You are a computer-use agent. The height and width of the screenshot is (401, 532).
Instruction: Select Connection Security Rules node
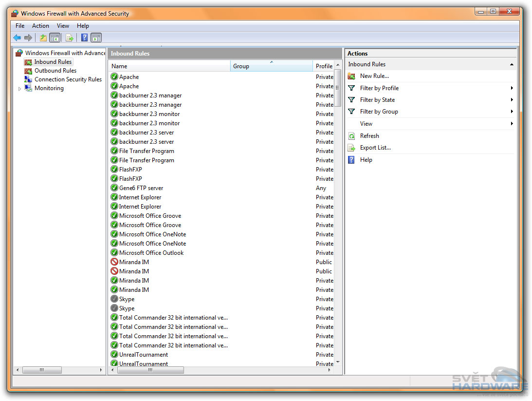tap(68, 79)
